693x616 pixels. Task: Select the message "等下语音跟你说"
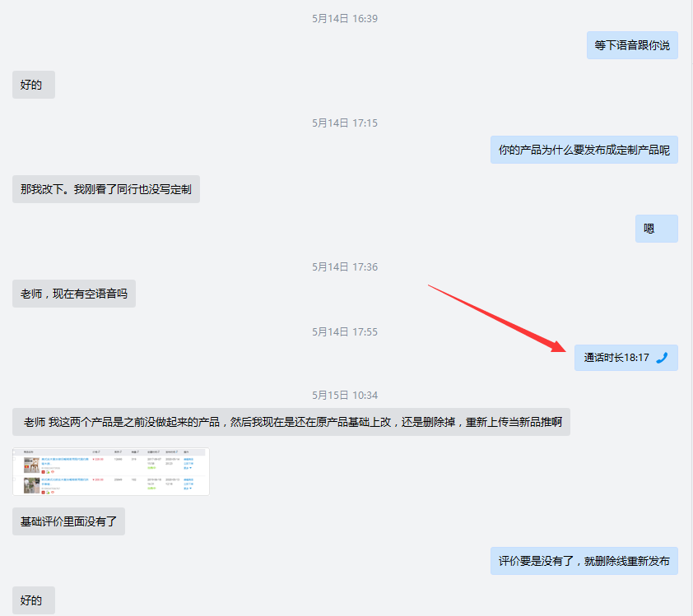pos(632,45)
